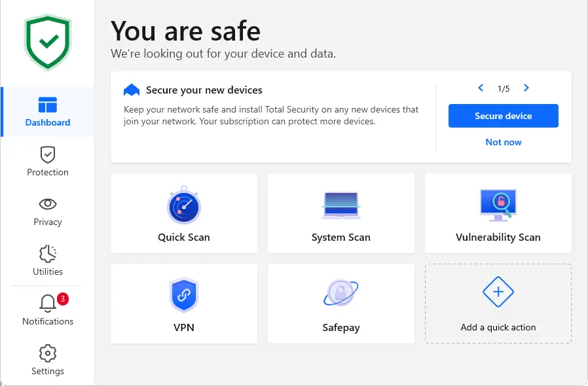The width and height of the screenshot is (588, 386).
Task: Open the VPN feature
Action: (x=183, y=303)
